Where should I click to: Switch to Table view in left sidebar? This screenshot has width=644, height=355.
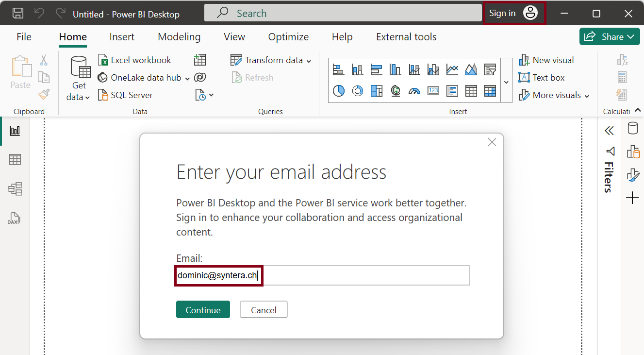(15, 160)
